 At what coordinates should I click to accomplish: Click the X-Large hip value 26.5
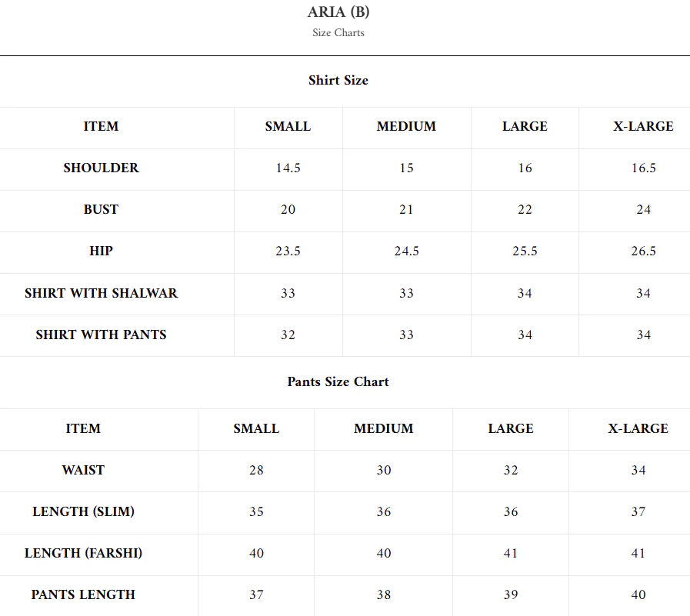click(643, 251)
